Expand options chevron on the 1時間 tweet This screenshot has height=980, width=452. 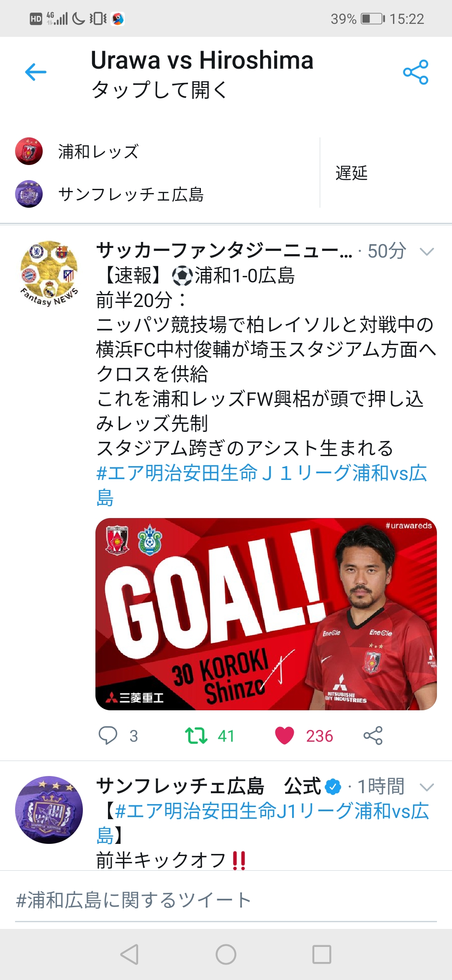click(426, 787)
